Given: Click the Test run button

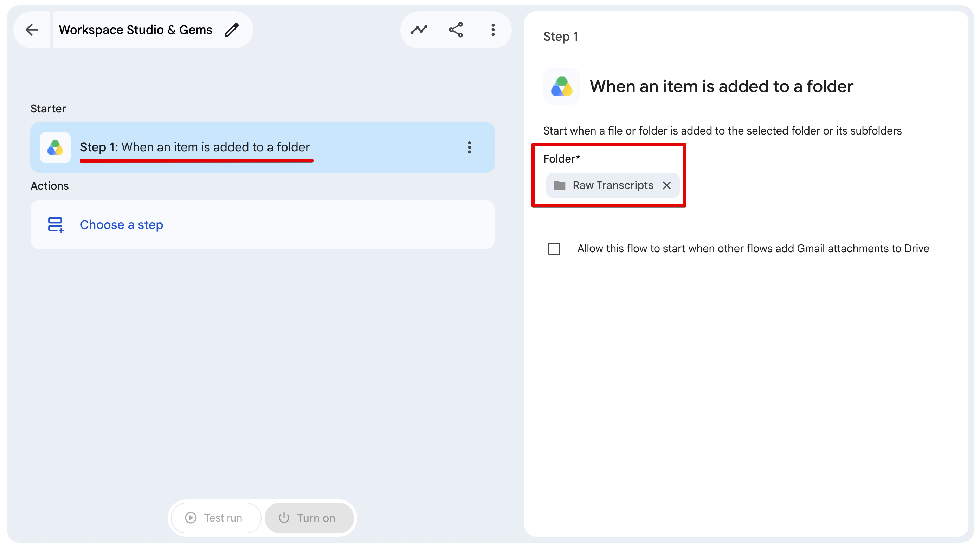Looking at the screenshot, I should click(x=216, y=518).
